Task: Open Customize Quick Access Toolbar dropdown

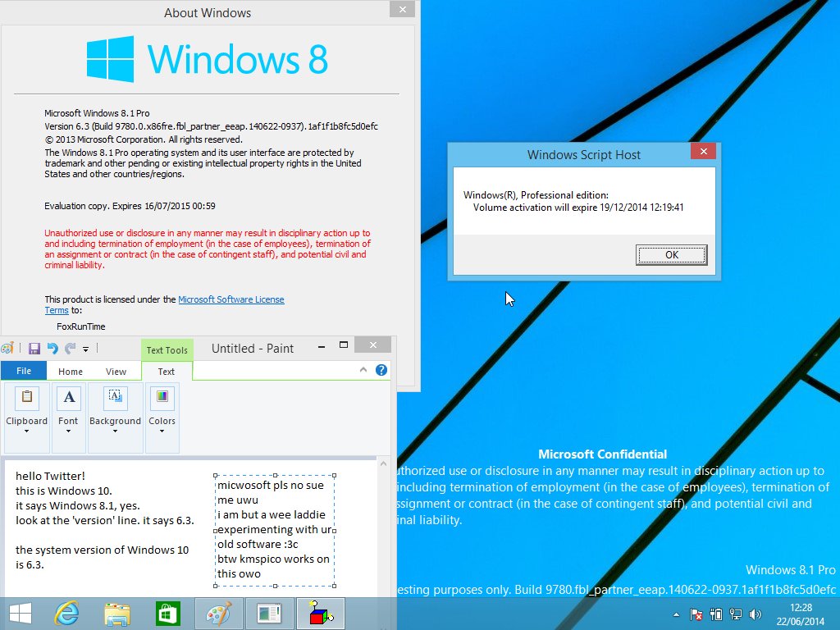Action: coord(85,349)
